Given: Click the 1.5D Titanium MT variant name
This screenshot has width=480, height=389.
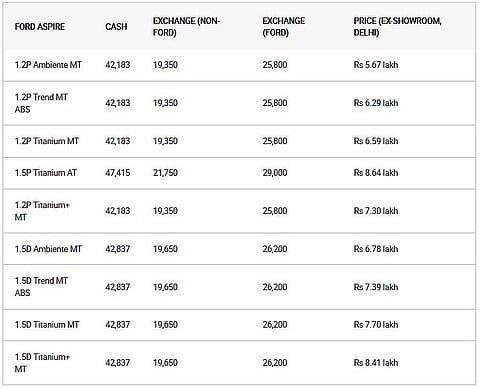Looking at the screenshot, I should click(47, 325).
